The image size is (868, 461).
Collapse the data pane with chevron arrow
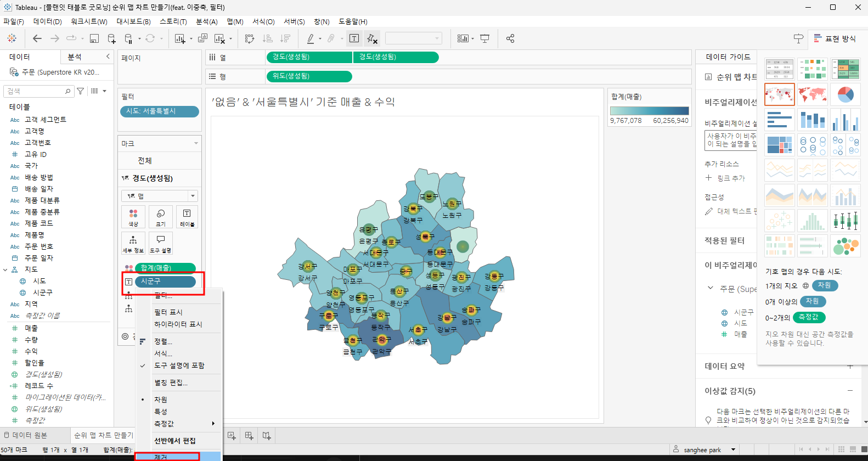point(108,57)
